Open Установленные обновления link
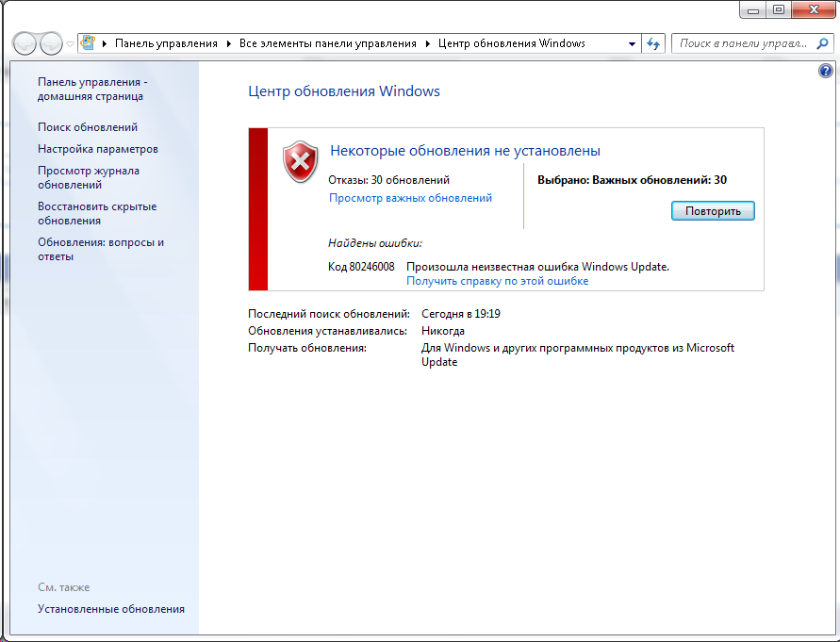Viewport: 840px width, 642px height. [x=111, y=609]
